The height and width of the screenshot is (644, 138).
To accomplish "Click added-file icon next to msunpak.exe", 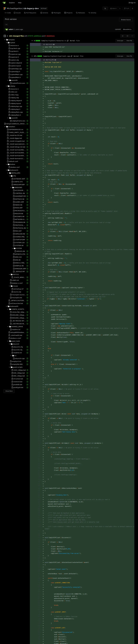I will click(x=27, y=298).
